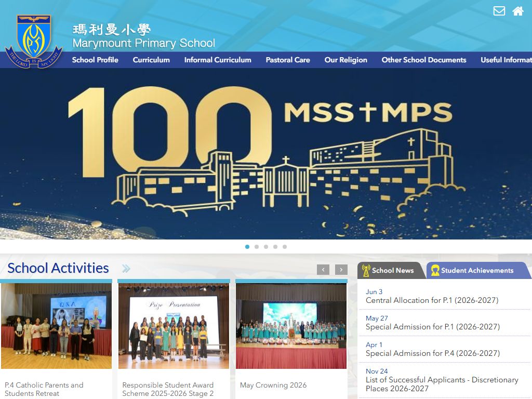This screenshot has height=399, width=532.
Task: Open Special Admission for P.1 news
Action: (433, 327)
